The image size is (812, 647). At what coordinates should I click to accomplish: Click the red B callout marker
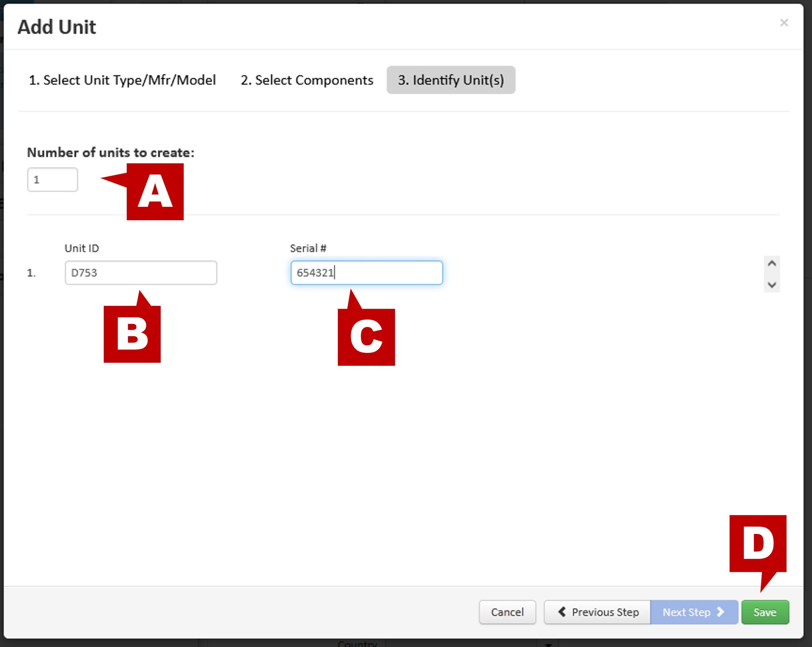[x=132, y=334]
